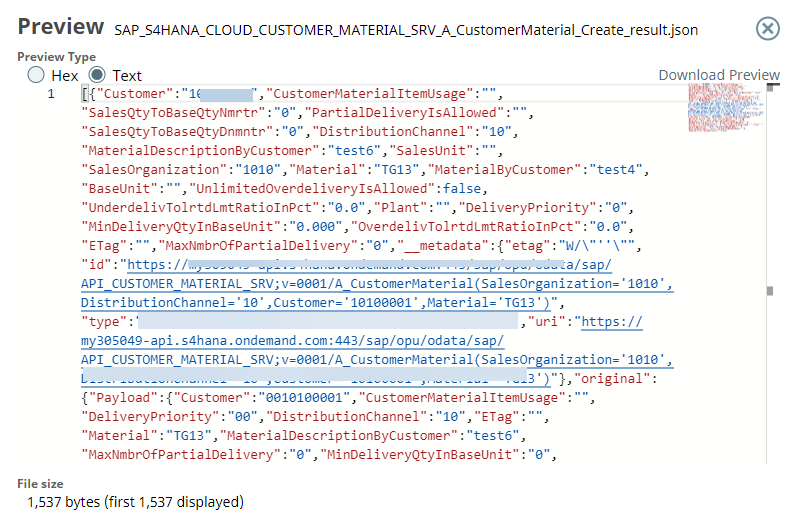
Task: Close the Preview dialog with X icon
Action: 767,28
